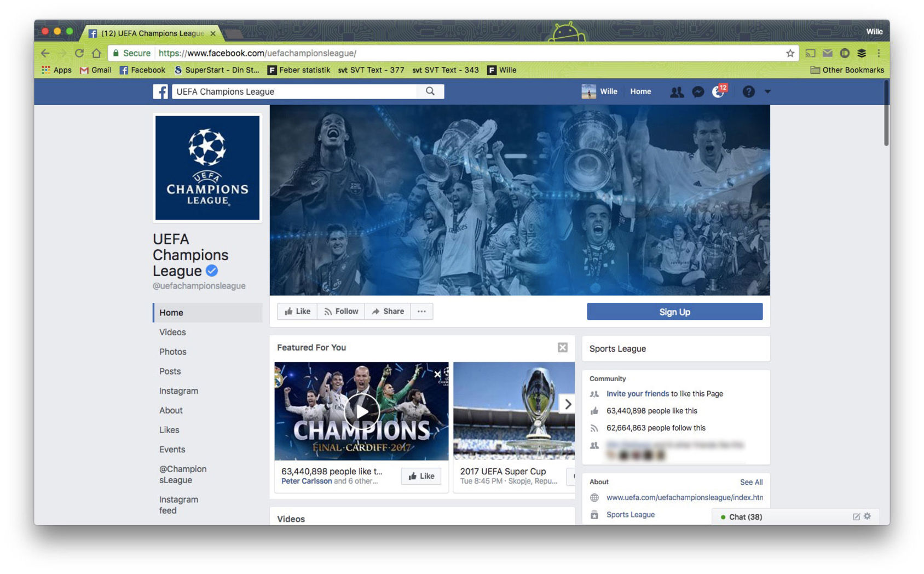The image size is (924, 574).
Task: Click the Facebook logo in blue header
Action: click(x=160, y=91)
